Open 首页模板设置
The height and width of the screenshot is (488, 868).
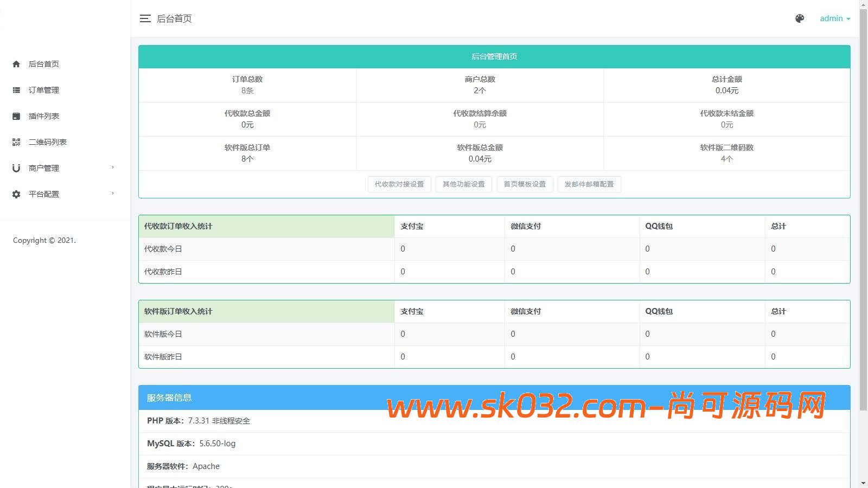point(525,184)
